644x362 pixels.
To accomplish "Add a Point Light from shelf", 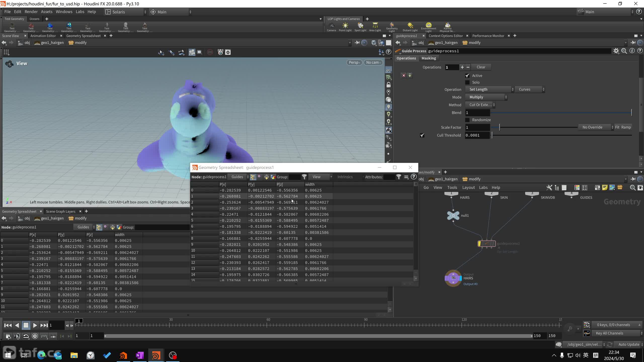I will 345,27.
